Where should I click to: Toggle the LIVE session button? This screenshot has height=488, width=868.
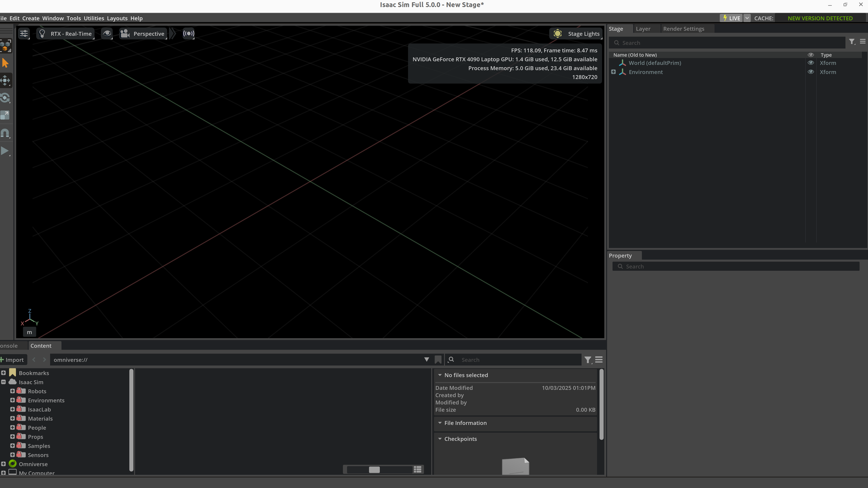(731, 18)
